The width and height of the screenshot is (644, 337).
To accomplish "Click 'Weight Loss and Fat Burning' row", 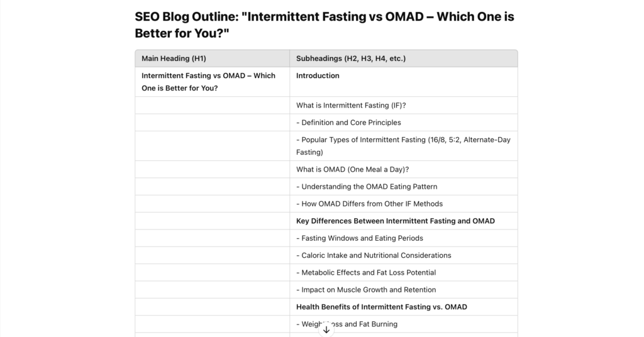I will pyautogui.click(x=403, y=324).
